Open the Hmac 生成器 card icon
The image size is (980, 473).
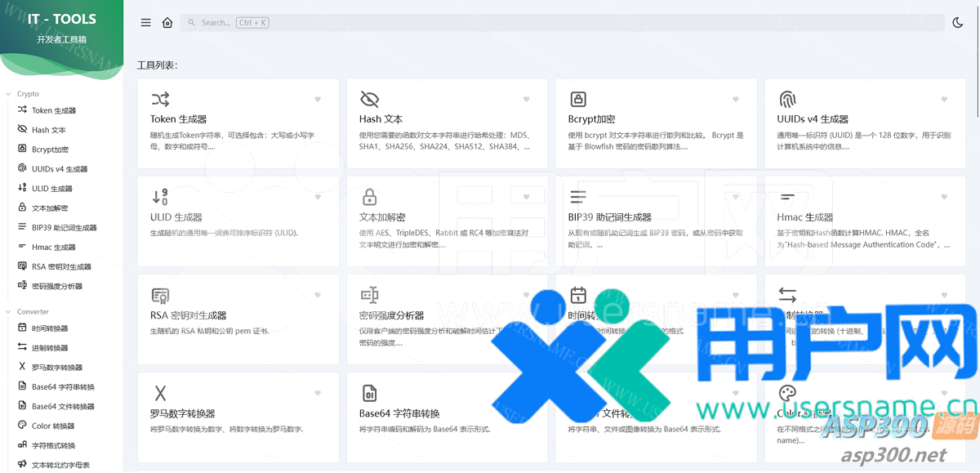787,197
